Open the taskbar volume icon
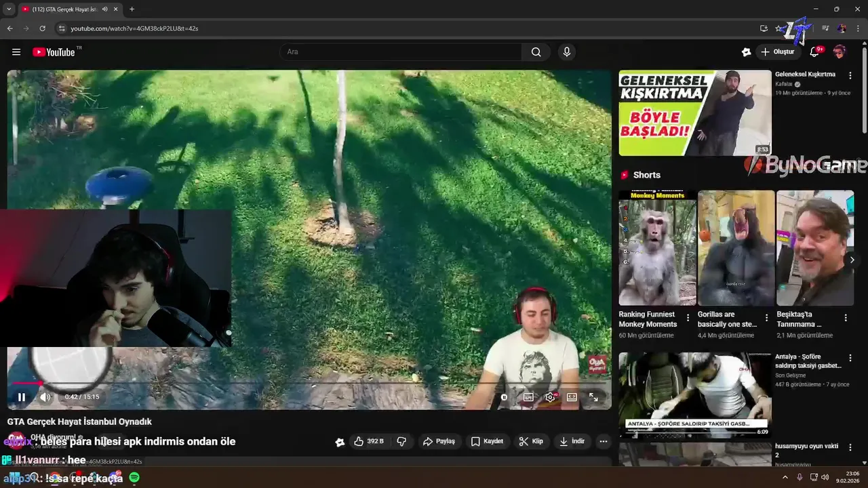This screenshot has height=488, width=868. click(x=825, y=477)
